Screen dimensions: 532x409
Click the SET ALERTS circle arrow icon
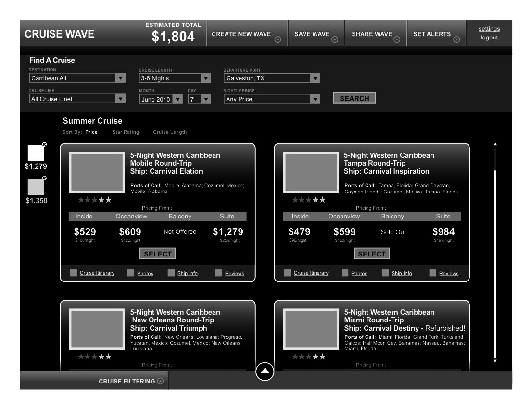click(456, 40)
